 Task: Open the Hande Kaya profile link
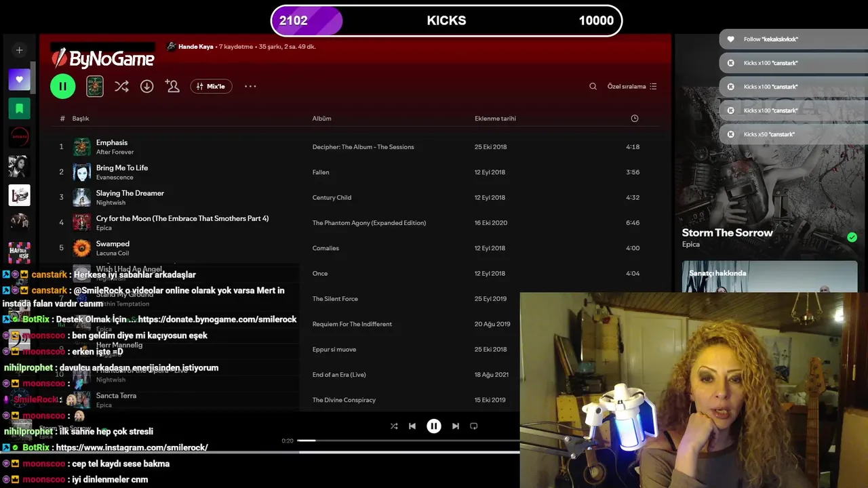(196, 47)
